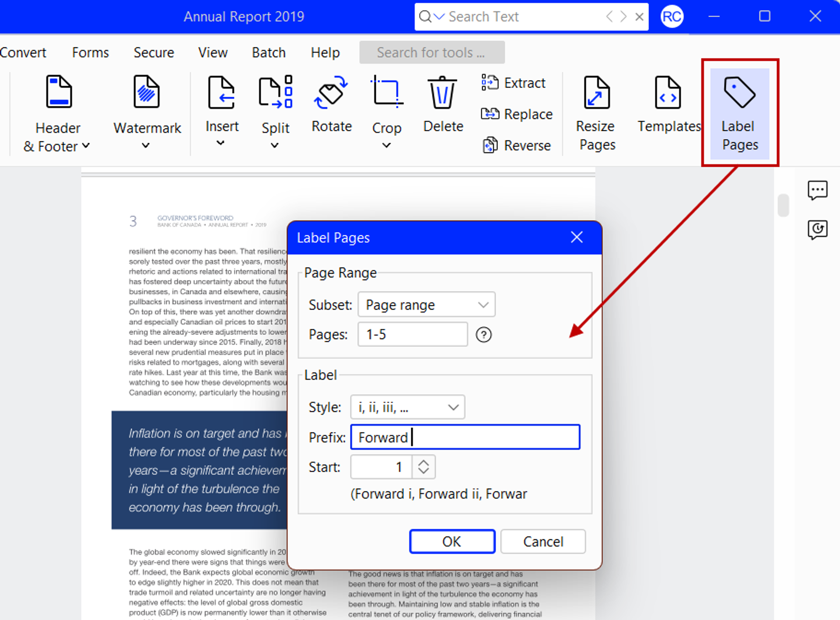Screen dimensions: 840x620
Task: Click the Pages range input field
Action: click(412, 335)
